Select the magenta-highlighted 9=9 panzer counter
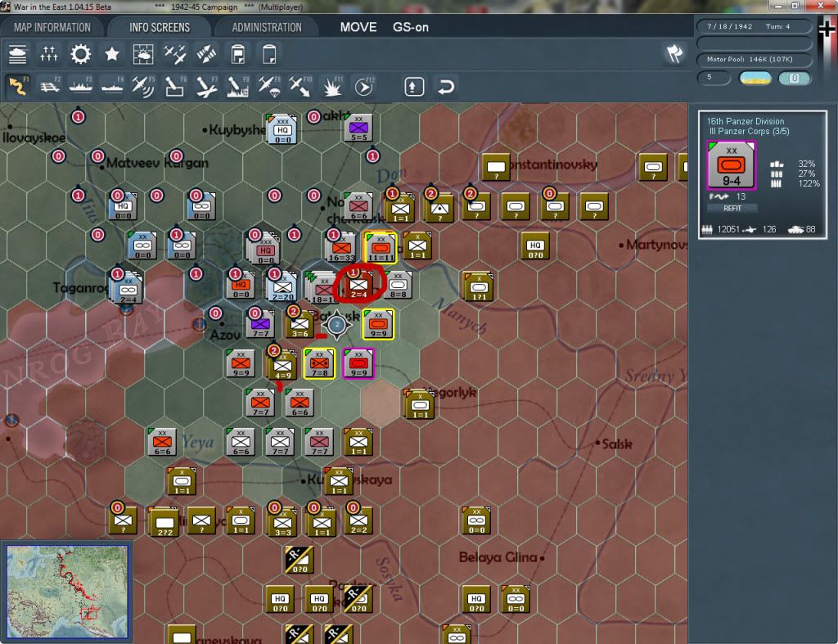Image resolution: width=838 pixels, height=644 pixels. coord(358,363)
